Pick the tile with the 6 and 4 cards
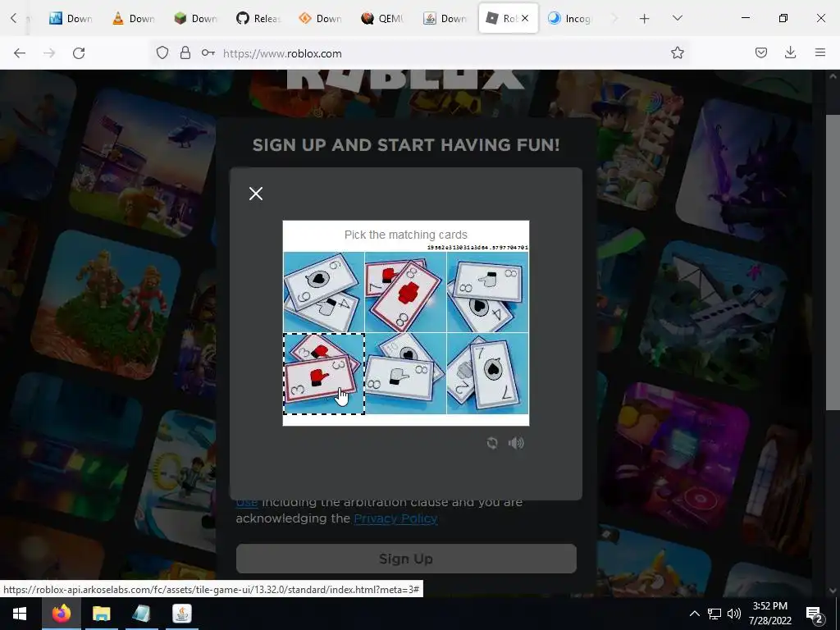Screen dimensions: 840x630 323,292
